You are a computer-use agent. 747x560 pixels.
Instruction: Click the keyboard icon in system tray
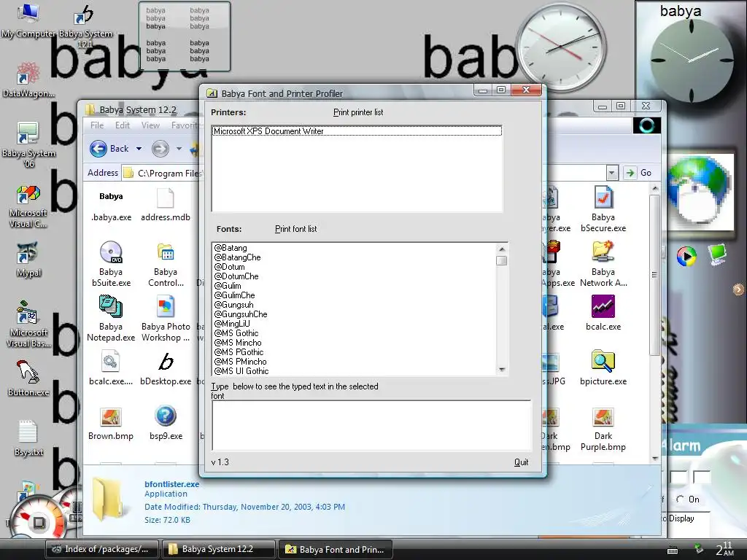(673, 550)
